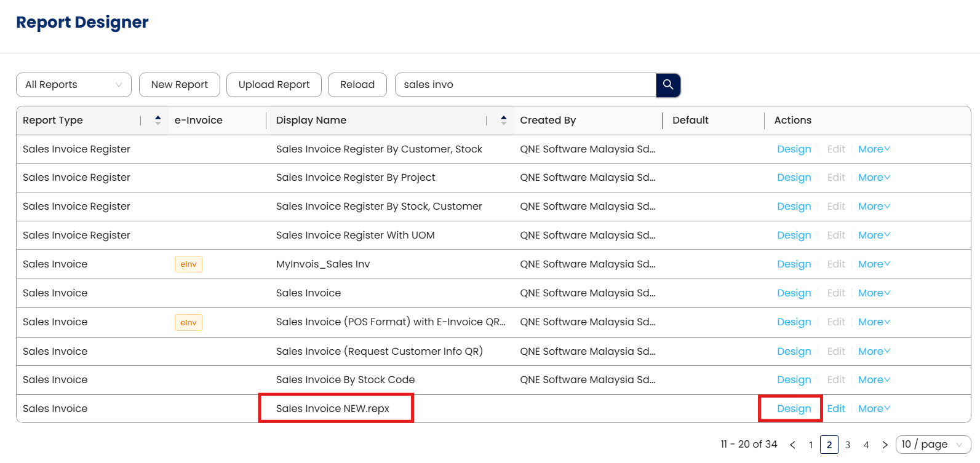The width and height of the screenshot is (980, 463).
Task: Click eInv badge on POS Format row
Action: point(188,322)
